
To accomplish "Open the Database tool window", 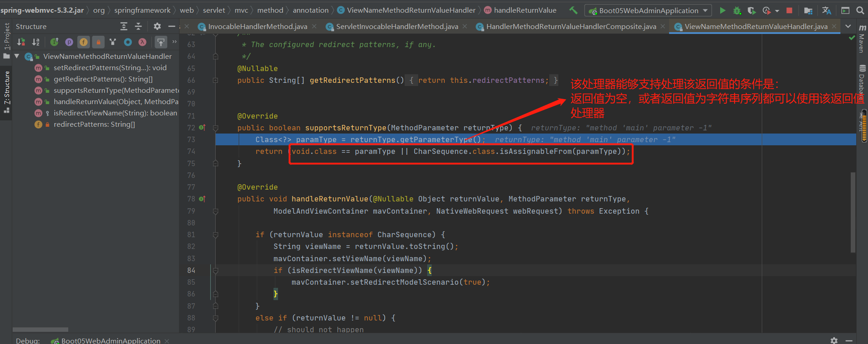I will pyautogui.click(x=862, y=81).
